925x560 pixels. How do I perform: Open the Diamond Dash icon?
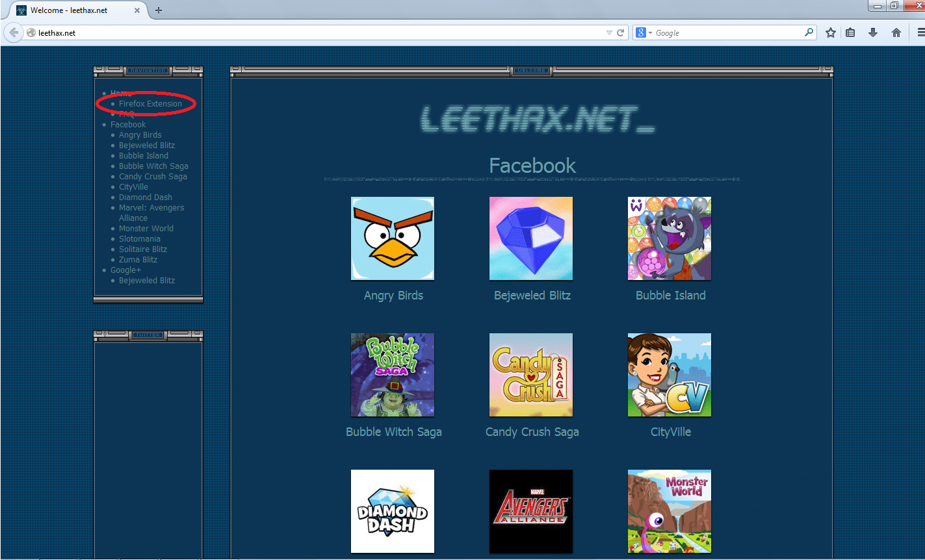pos(393,511)
